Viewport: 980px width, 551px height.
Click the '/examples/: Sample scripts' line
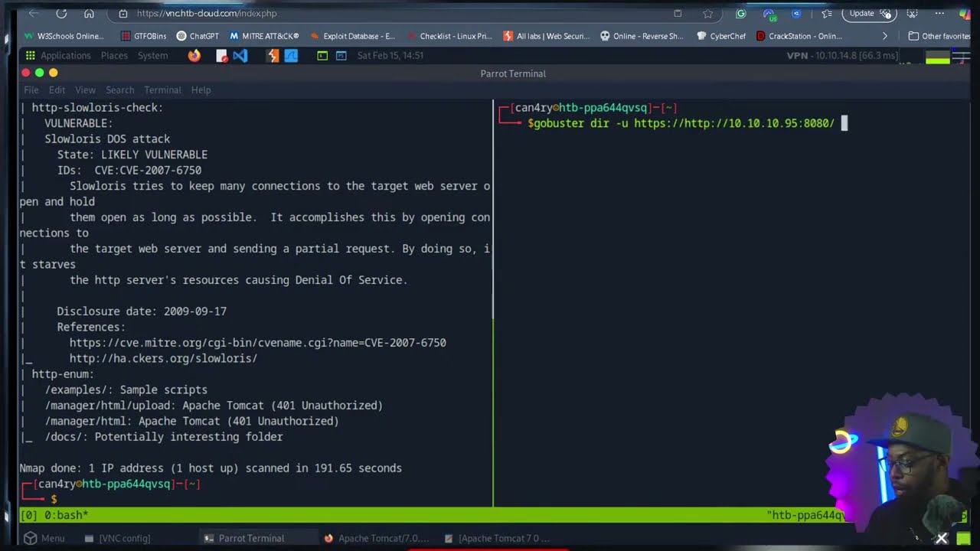(126, 390)
